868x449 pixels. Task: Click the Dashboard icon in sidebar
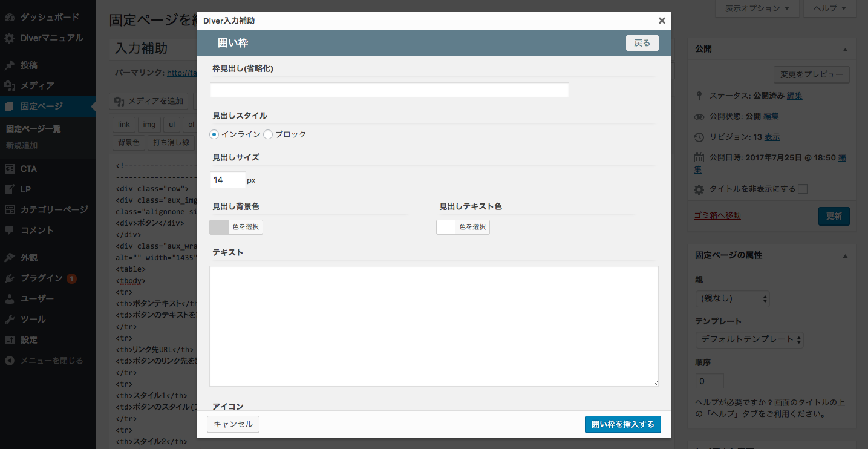click(x=10, y=18)
